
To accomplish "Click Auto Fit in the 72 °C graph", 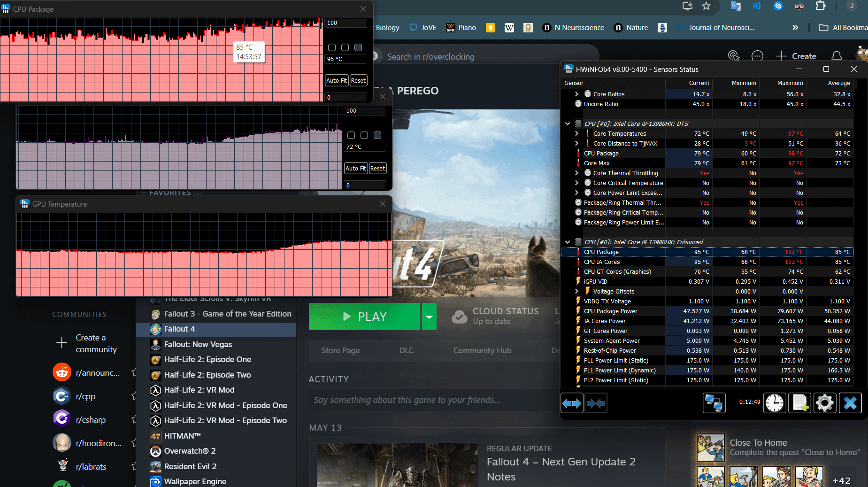I will pyautogui.click(x=356, y=168).
